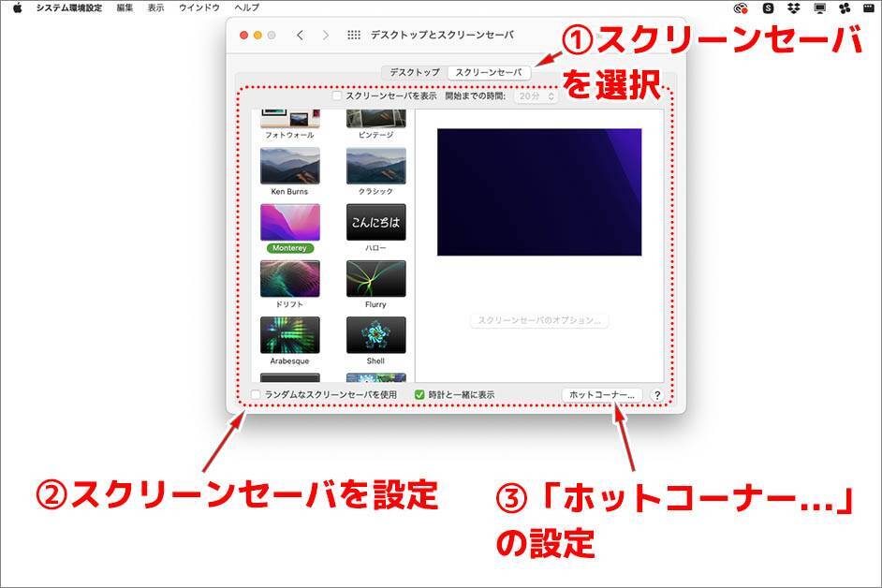
Task: Open the Dropbox menu bar icon
Action: pyautogui.click(x=794, y=7)
